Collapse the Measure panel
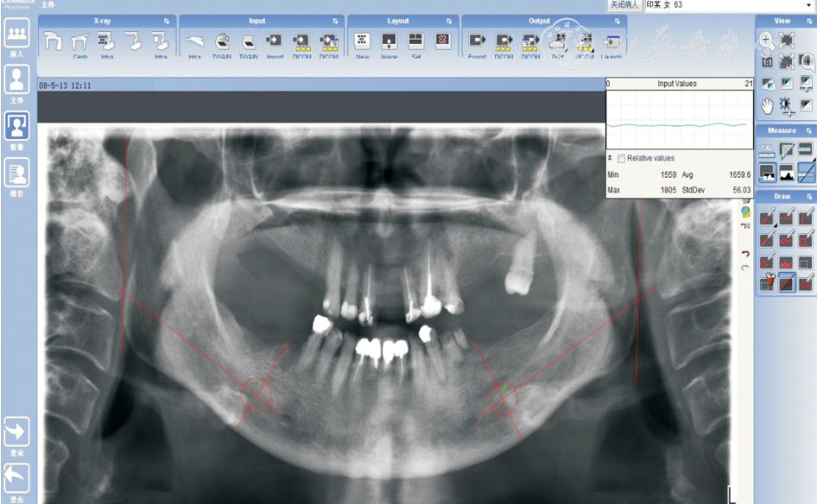Viewport: 817px width, 504px height. (x=808, y=131)
